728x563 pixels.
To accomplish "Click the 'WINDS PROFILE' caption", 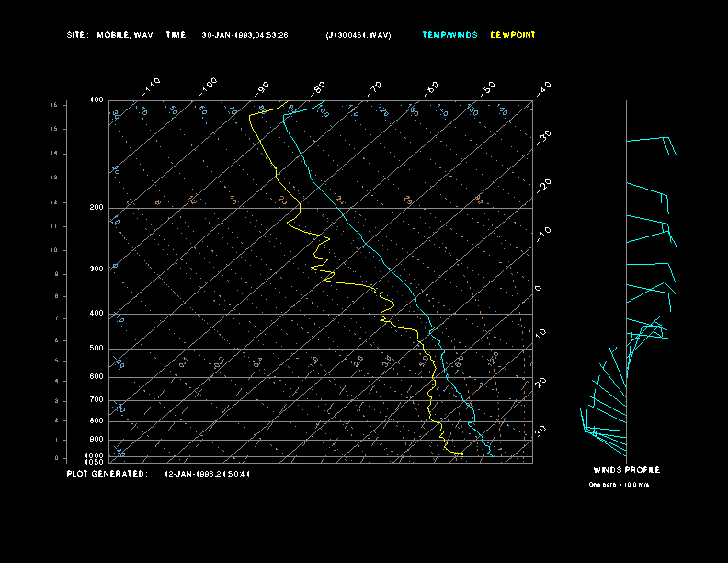I will click(626, 470).
